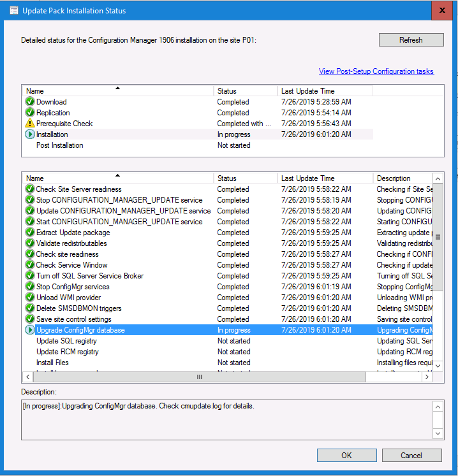Select the Replication phase row text
The image size is (458, 476).
pos(53,113)
